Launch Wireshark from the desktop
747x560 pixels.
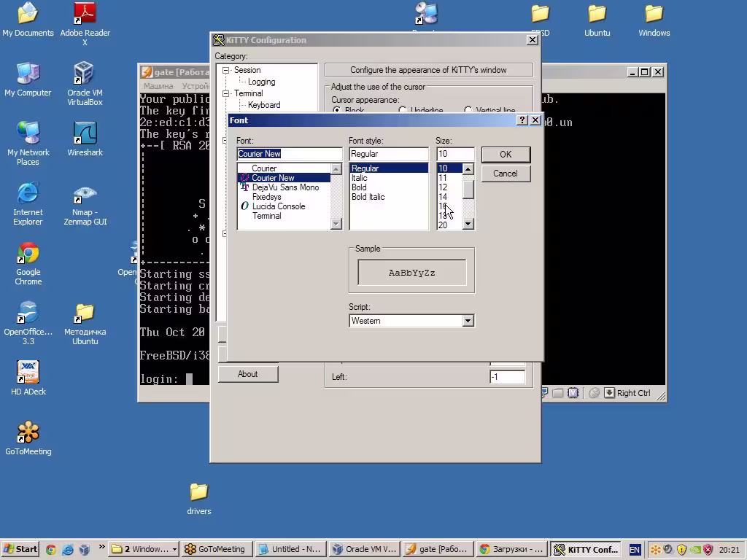(x=85, y=139)
